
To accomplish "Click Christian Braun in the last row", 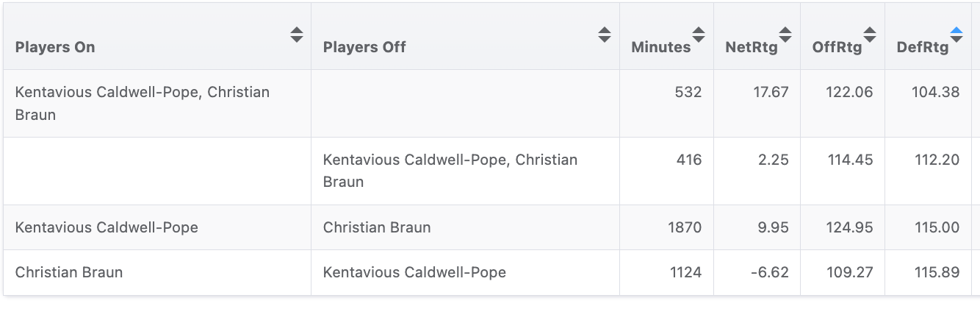I will [69, 272].
